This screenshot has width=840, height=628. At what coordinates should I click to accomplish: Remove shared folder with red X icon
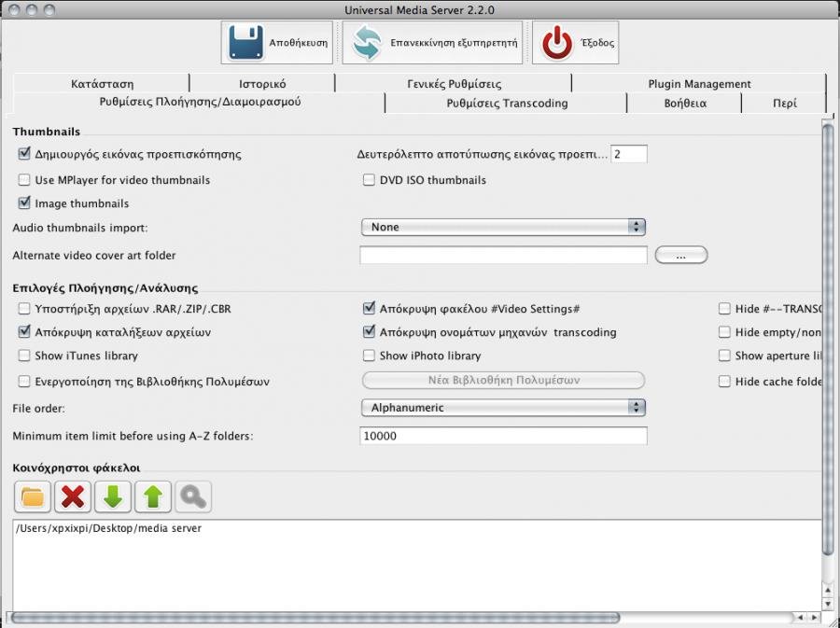point(73,496)
